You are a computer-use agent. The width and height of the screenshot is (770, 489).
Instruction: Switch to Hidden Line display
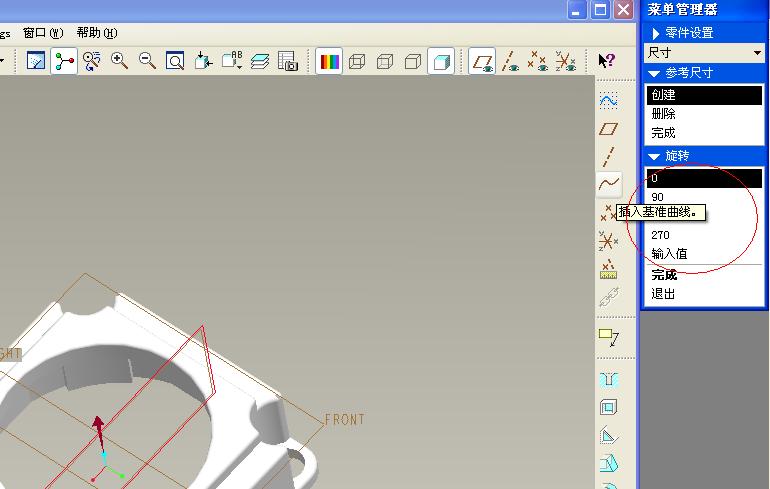point(385,61)
